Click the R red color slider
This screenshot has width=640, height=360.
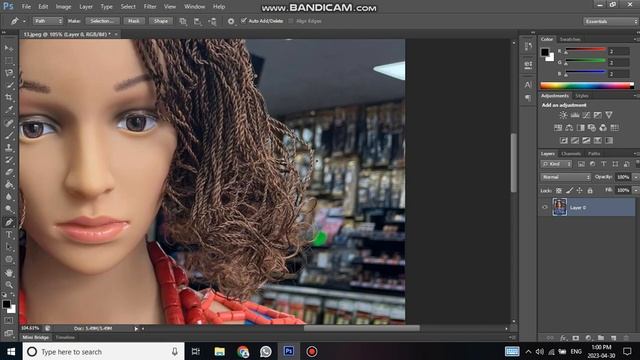coord(585,50)
